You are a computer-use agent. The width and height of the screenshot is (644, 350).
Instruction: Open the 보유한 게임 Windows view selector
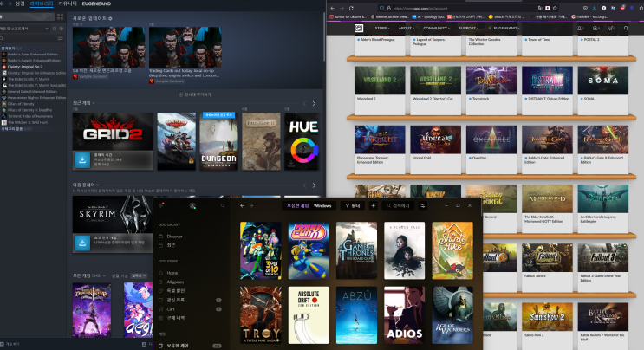pos(309,205)
